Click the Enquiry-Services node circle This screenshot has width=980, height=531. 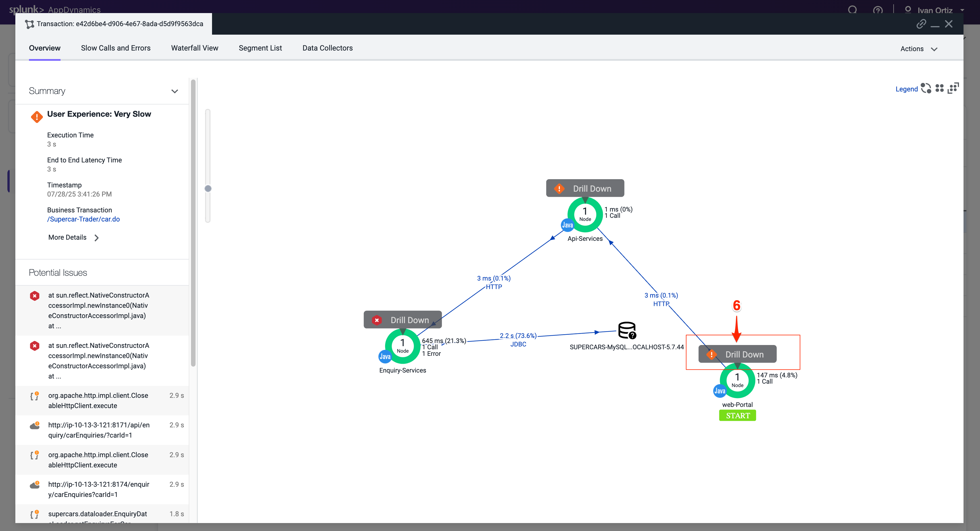tap(402, 346)
